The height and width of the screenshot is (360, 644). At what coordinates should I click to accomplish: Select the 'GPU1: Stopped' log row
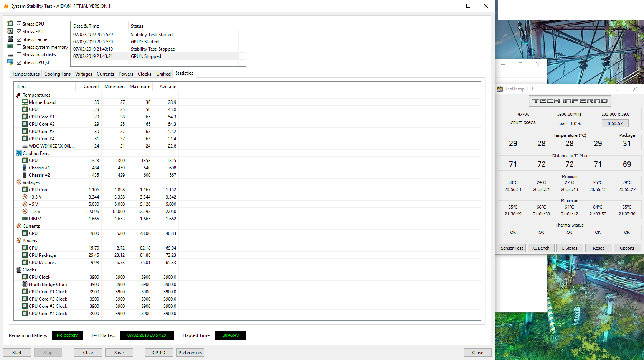(x=154, y=56)
